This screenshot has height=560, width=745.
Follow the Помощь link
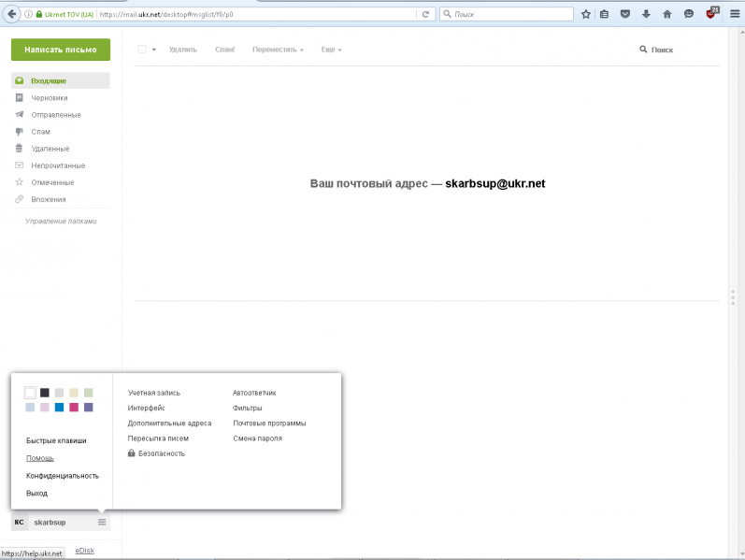tap(40, 458)
